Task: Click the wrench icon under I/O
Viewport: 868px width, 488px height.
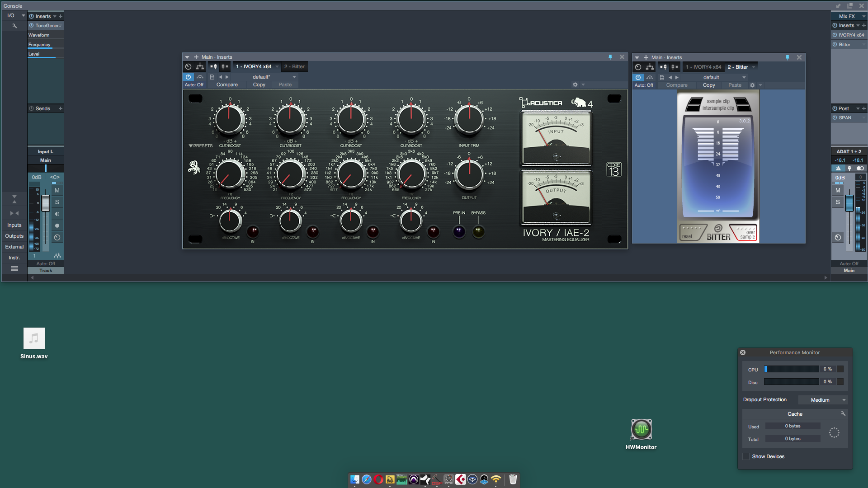Action: (14, 26)
